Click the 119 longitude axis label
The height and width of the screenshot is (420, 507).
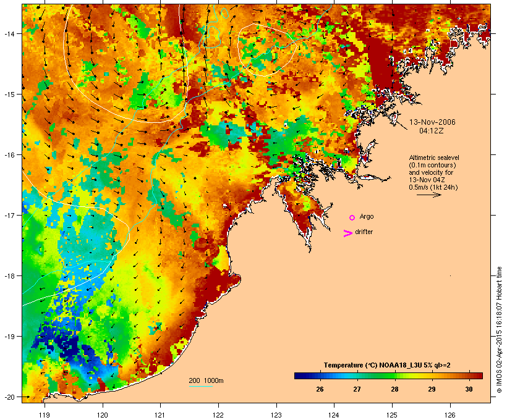coord(45,415)
